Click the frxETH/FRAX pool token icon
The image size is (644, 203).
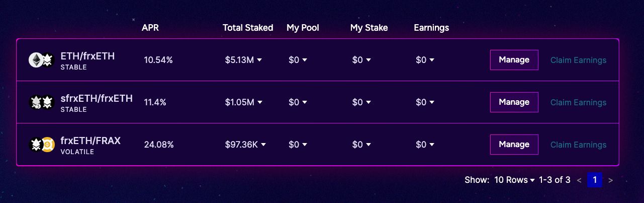tap(41, 145)
